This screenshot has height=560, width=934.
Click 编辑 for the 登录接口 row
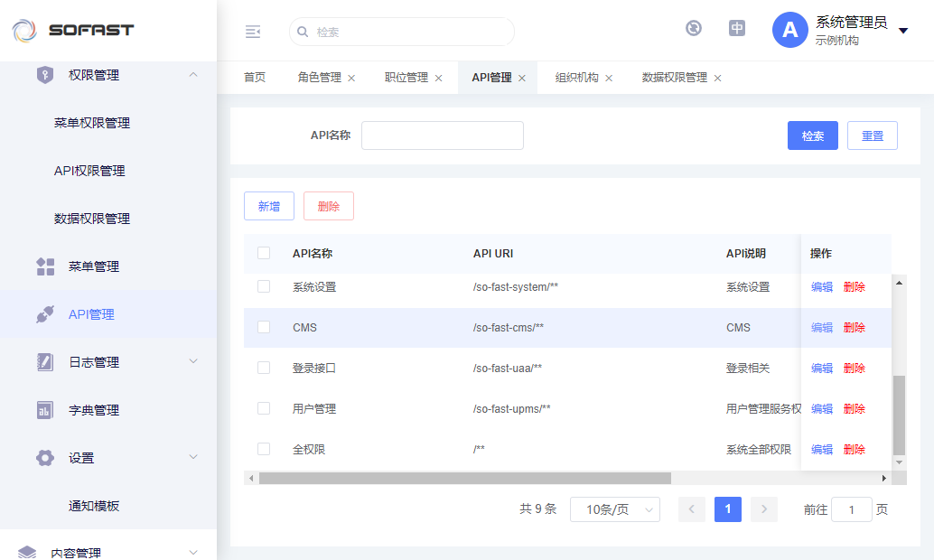coord(821,368)
